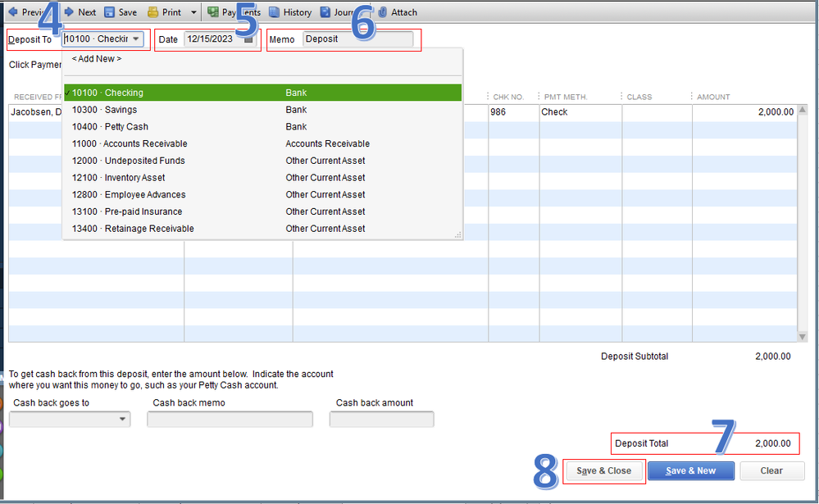Click the Attach paperclip icon

tap(383, 12)
